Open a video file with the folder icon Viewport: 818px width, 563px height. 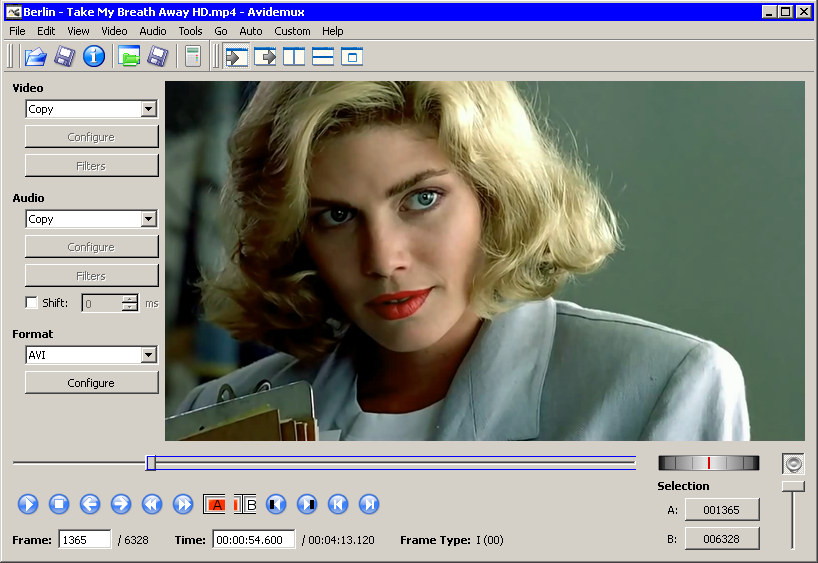click(x=35, y=56)
